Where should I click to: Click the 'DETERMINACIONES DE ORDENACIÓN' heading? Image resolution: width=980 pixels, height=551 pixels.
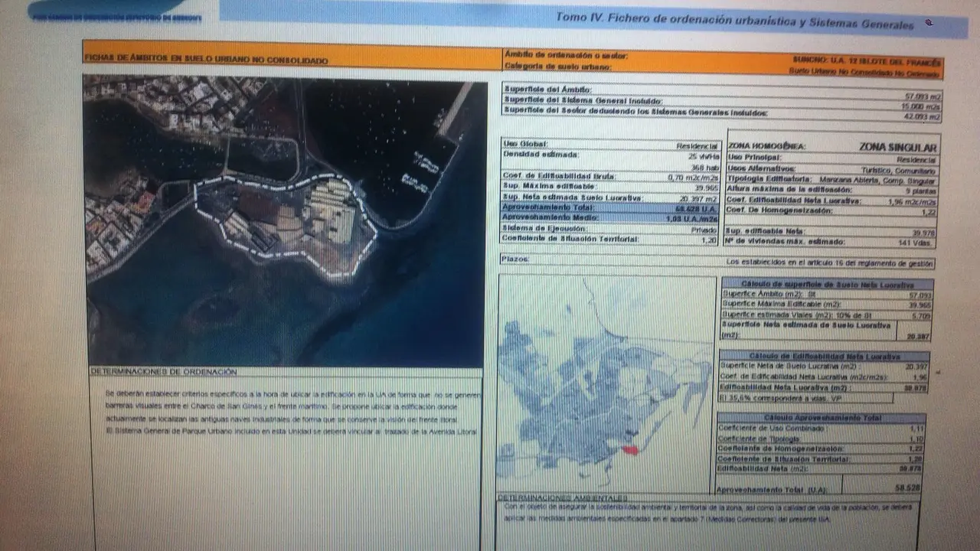pyautogui.click(x=165, y=372)
